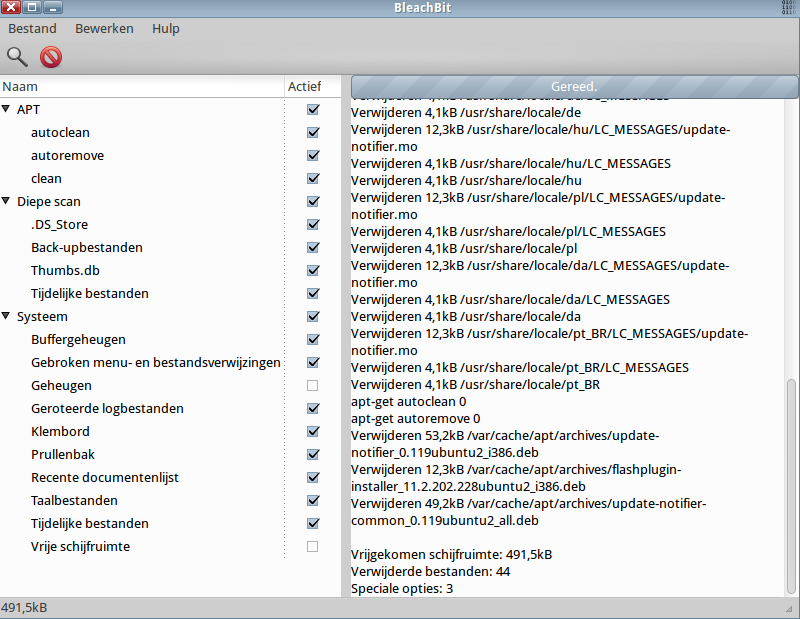Uncheck the APT group checkbox
The image size is (800, 619).
pyautogui.click(x=313, y=110)
